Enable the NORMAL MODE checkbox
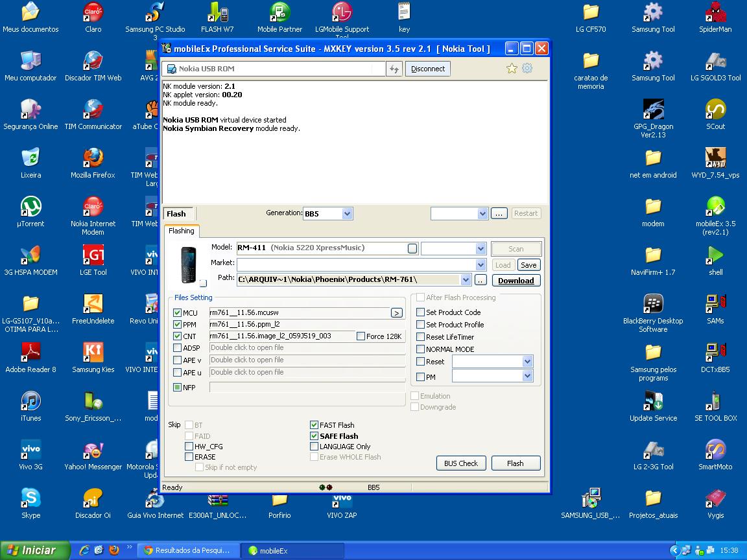This screenshot has height=560, width=747. 421,349
